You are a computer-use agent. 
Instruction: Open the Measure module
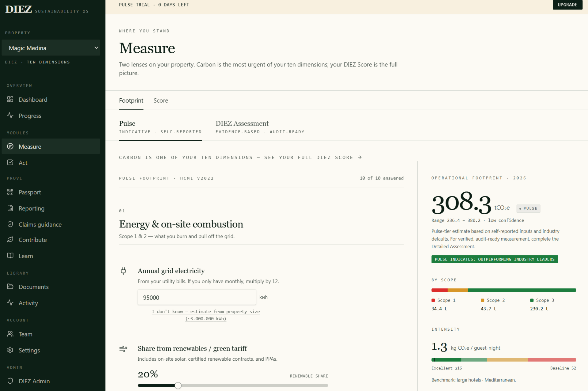51,146
